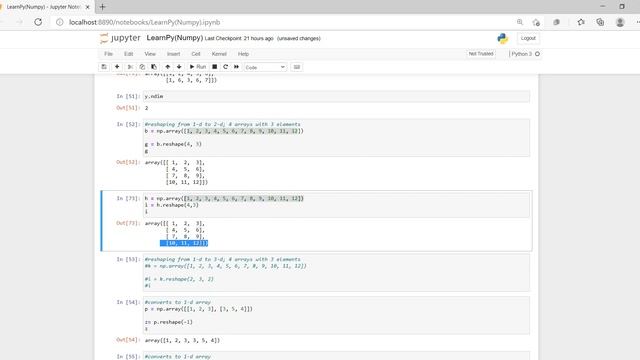Open the Cell menu
Viewport: 640px width, 360px height.
point(196,54)
